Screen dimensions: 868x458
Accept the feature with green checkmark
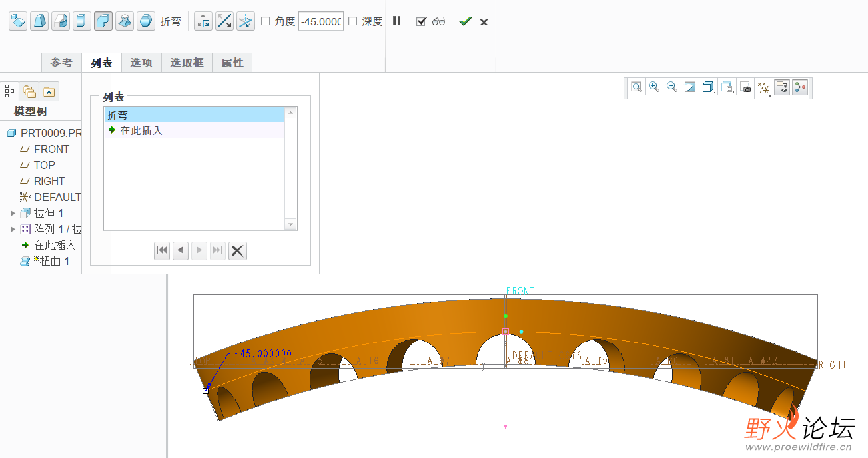point(465,21)
